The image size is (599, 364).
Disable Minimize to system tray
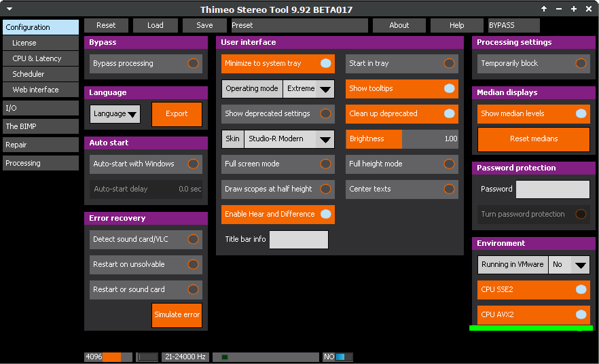click(278, 63)
